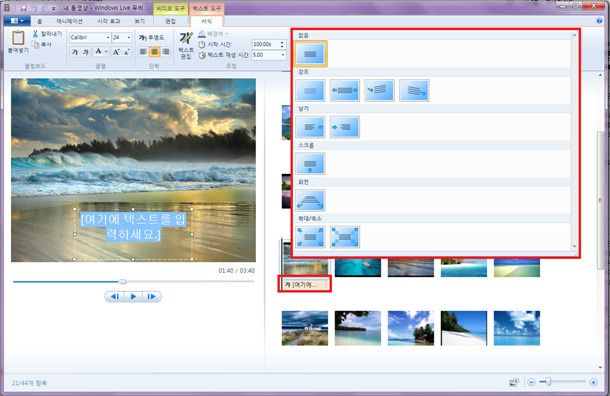
Task: Click the Paste clipboard icon
Action: click(x=18, y=38)
